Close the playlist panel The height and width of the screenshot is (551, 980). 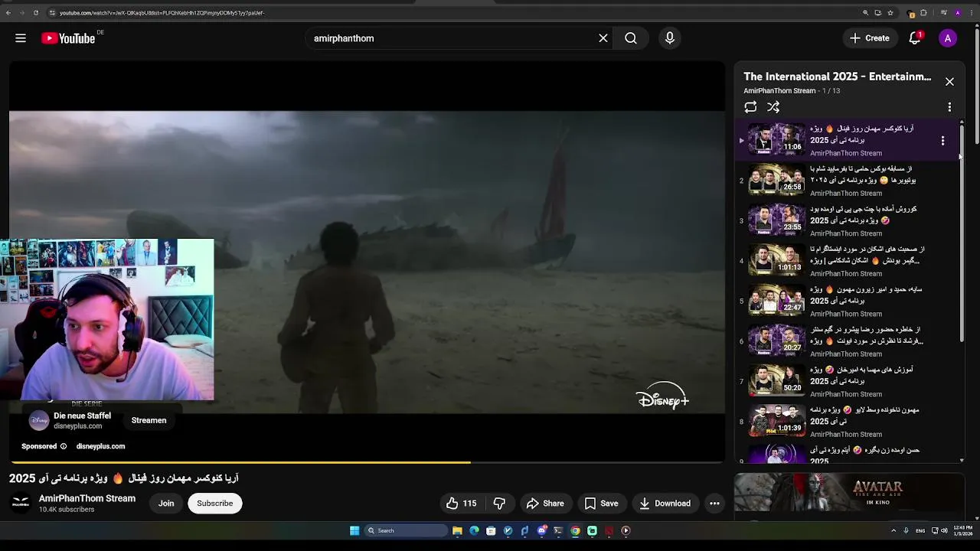click(x=949, y=82)
